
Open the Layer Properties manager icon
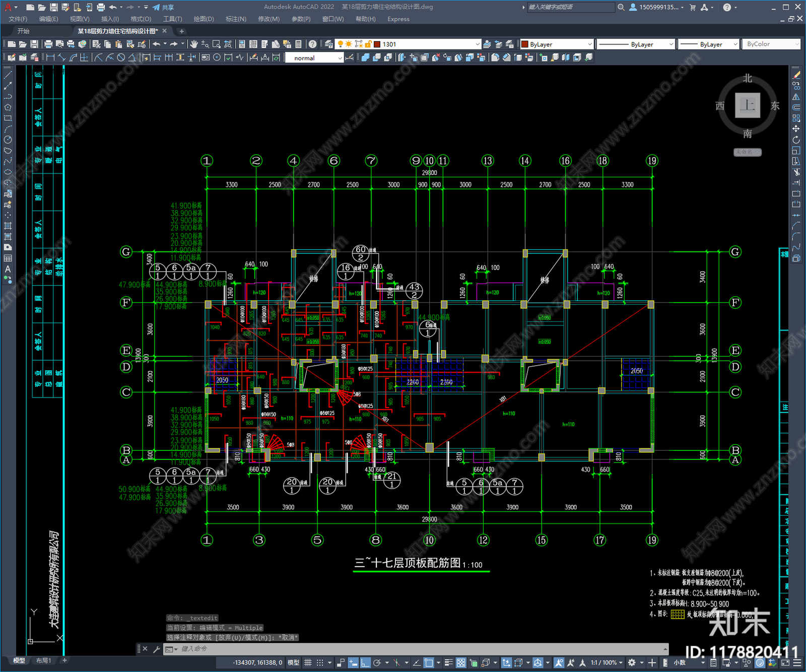[x=329, y=44]
